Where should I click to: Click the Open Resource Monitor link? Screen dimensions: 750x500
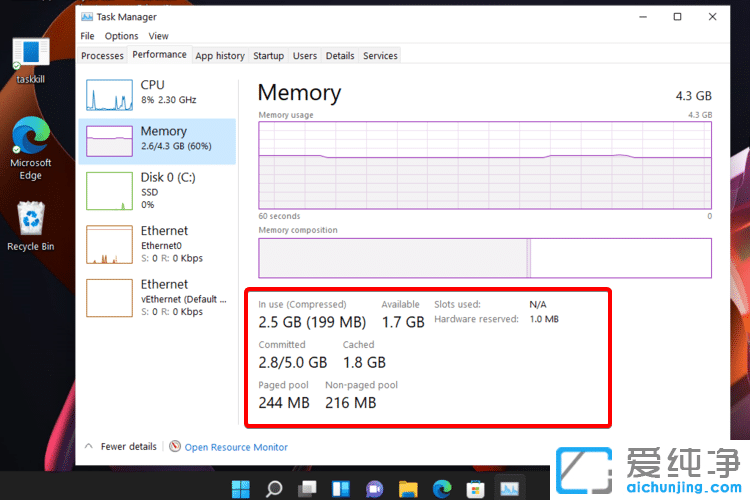[236, 447]
